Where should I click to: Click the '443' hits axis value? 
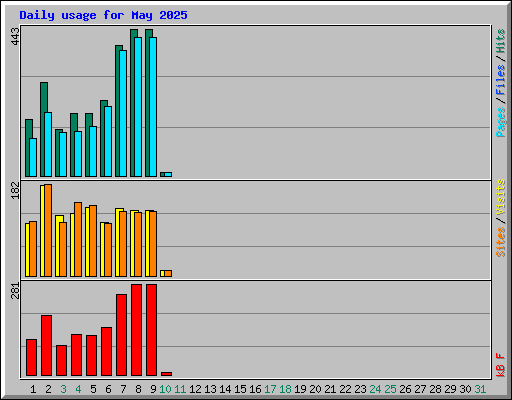click(x=16, y=37)
